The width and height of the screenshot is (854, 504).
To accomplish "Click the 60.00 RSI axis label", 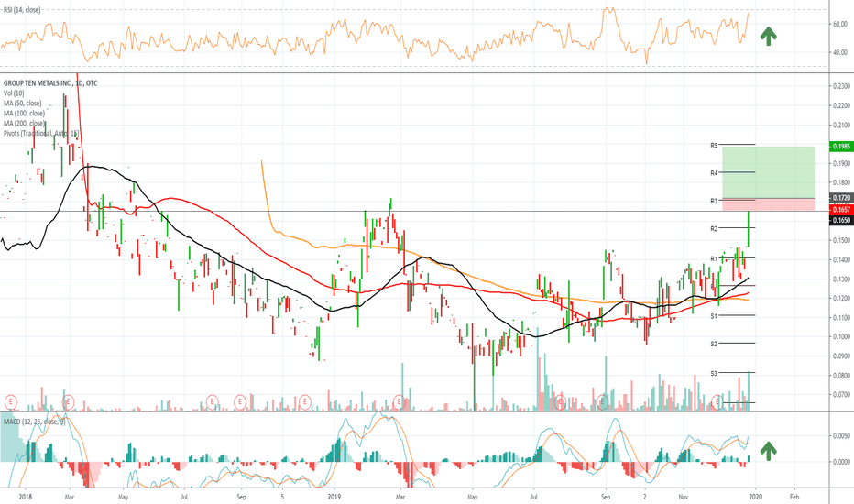I will coord(840,24).
